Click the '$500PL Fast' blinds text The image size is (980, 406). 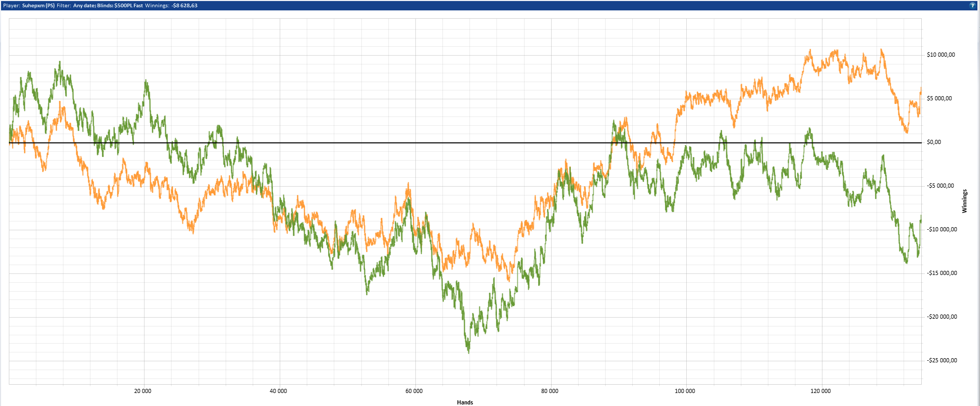128,6
